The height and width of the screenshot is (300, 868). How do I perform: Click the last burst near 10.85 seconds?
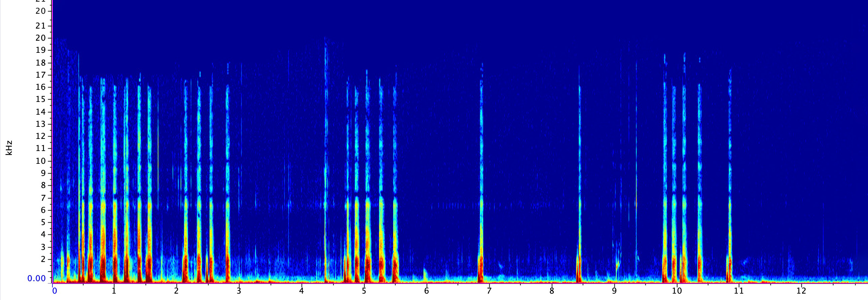click(730, 202)
